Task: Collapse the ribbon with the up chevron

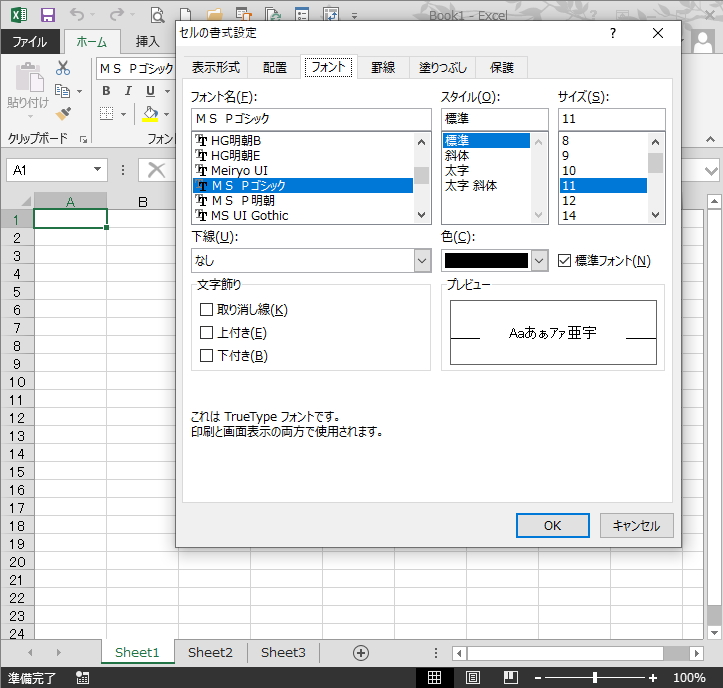Action: point(710,139)
